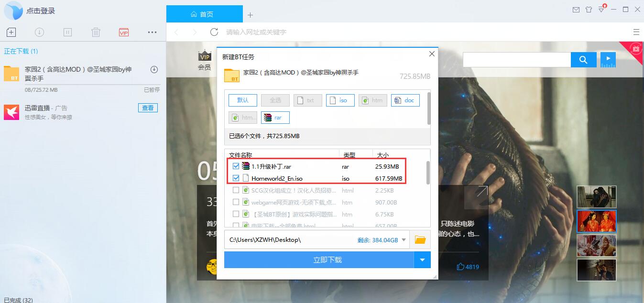Sort by the 文件名称 column header
644x303 pixels.
pos(240,155)
